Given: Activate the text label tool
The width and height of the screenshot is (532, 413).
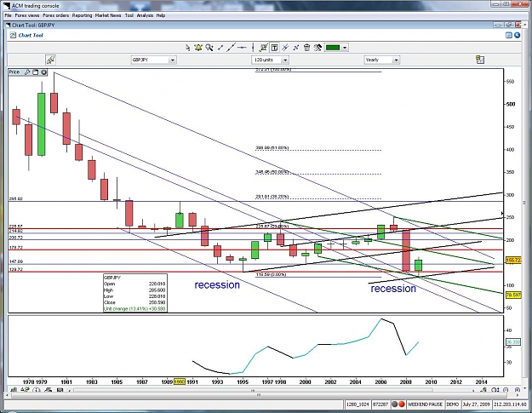Looking at the screenshot, I should [274, 48].
